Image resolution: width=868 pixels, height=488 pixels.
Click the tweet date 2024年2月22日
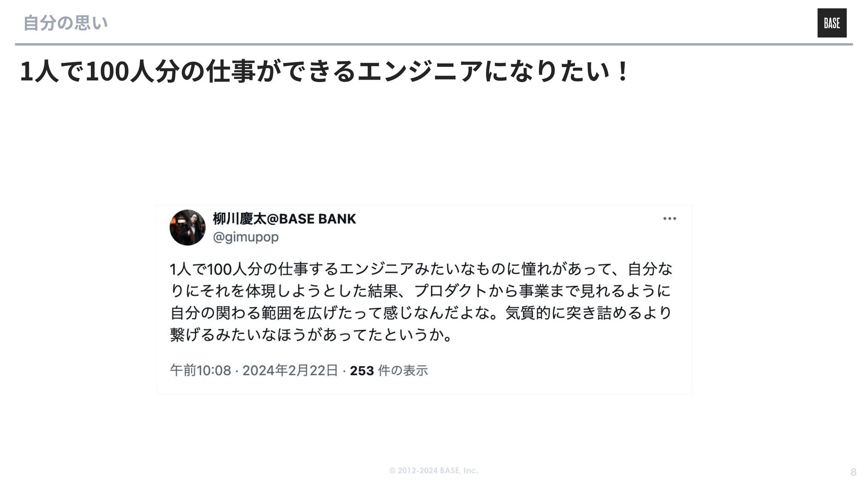tap(290, 371)
